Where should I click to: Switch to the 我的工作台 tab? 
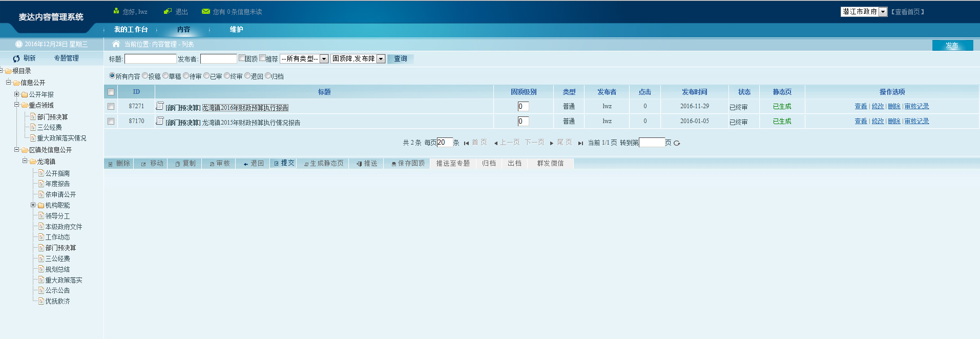[131, 30]
